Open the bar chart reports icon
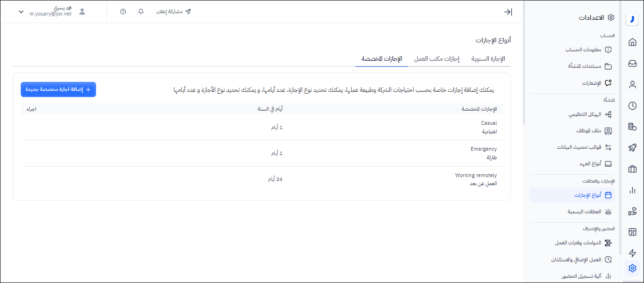Viewport: 644px width, 283px height. [x=632, y=190]
